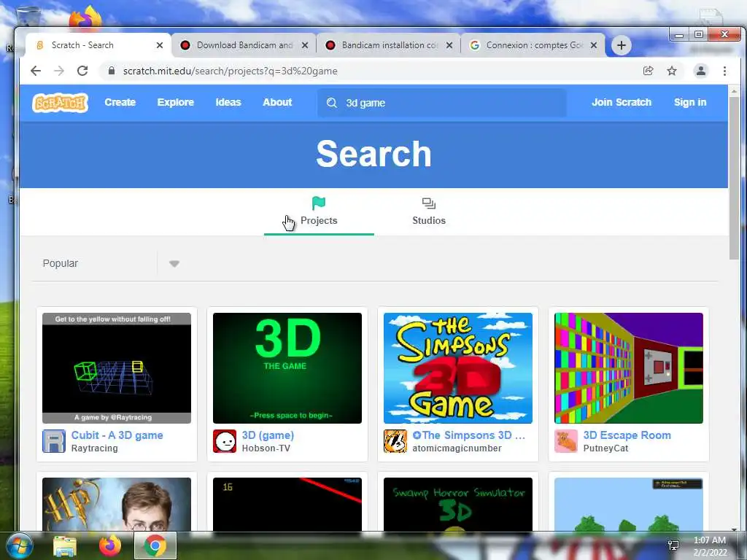Viewport: 747px width, 560px height.
Task: Select the Studios search tab
Action: point(429,211)
